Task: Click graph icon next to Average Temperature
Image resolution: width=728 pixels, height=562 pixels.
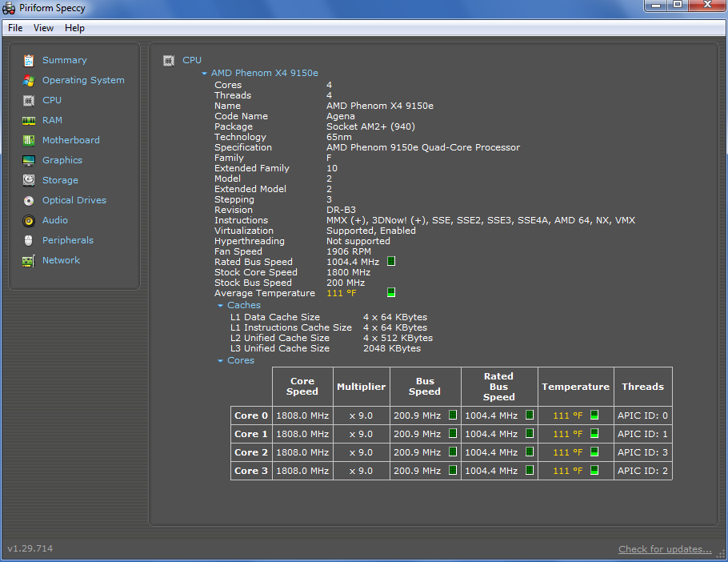Action: [x=391, y=293]
